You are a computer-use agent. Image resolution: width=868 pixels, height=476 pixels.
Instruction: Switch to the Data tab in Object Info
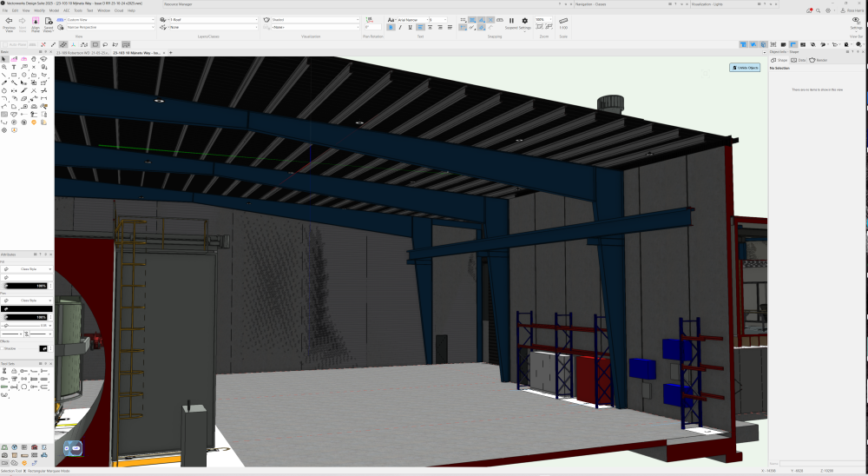(799, 60)
